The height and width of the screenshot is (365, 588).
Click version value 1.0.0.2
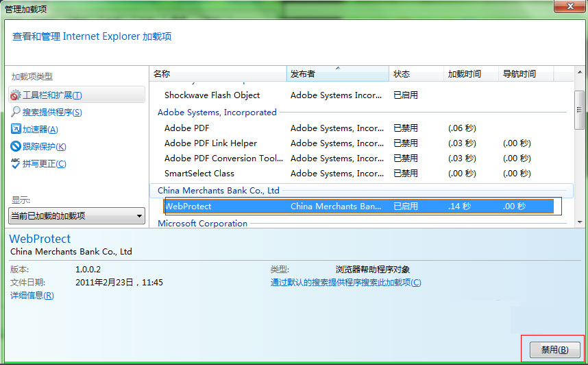pyautogui.click(x=88, y=269)
